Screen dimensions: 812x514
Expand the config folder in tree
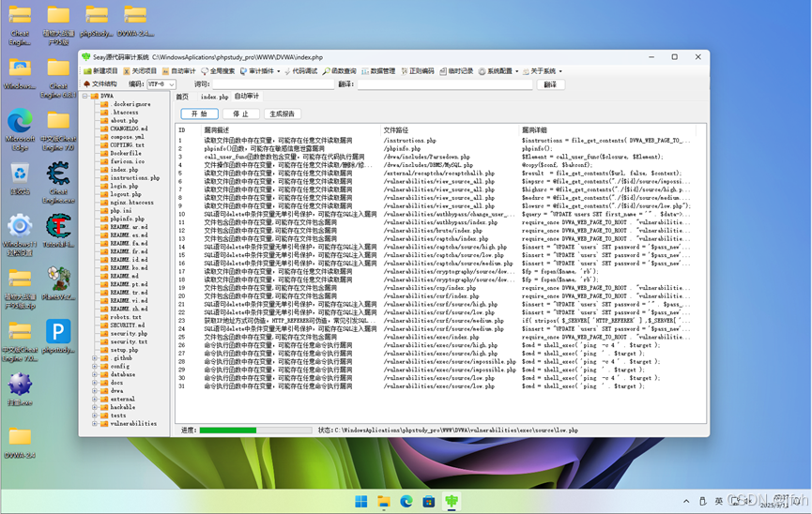tap(95, 367)
